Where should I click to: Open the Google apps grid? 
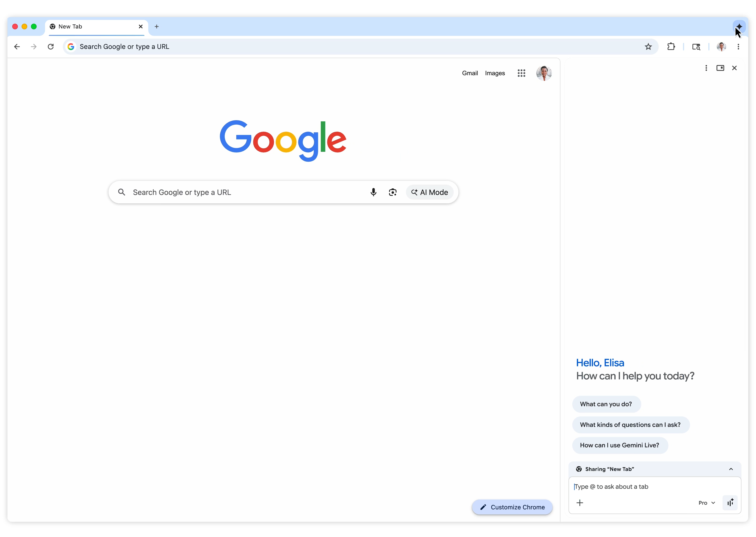[521, 73]
